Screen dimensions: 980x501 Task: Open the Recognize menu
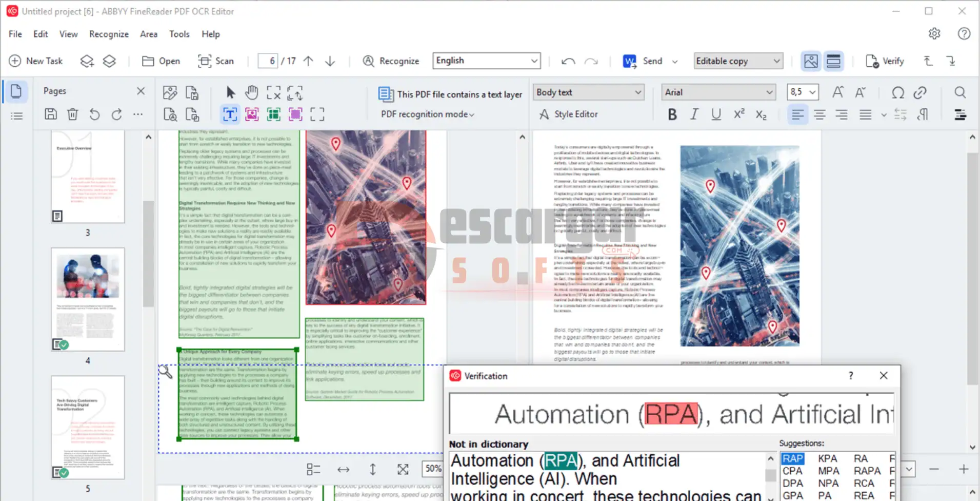pos(109,34)
